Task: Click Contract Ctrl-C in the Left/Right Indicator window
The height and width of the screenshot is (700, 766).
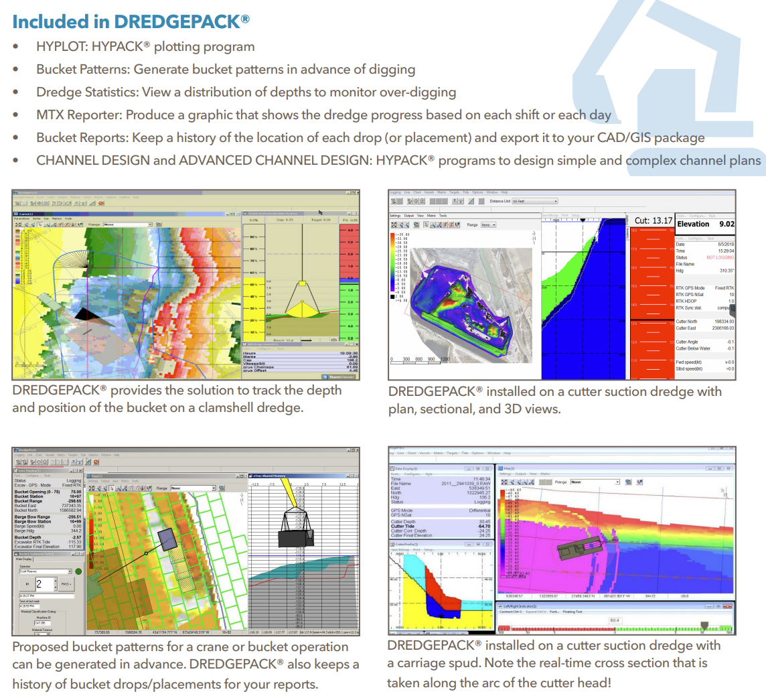Action: pyautogui.click(x=512, y=612)
